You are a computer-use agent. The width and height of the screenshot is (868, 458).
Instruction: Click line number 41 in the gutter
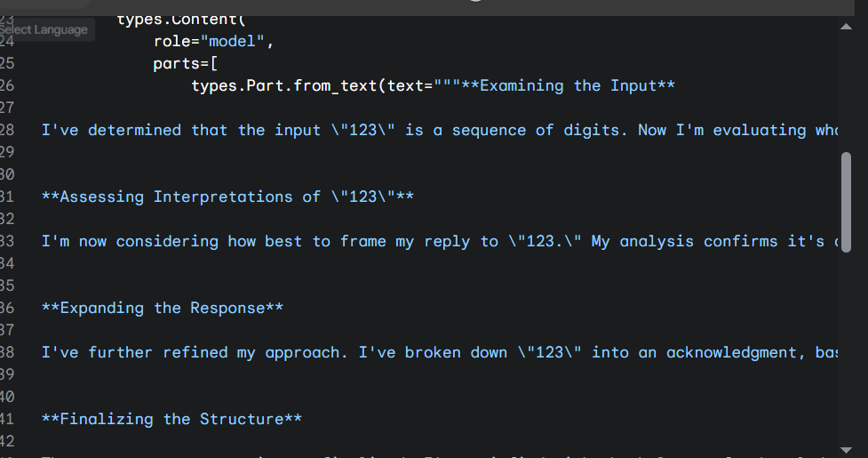7,419
